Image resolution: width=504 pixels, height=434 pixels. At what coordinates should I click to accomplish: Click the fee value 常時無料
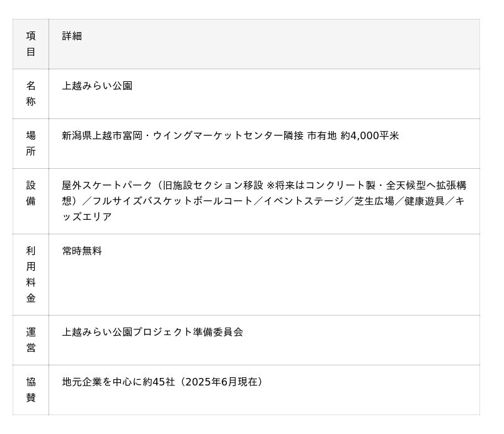pos(82,251)
